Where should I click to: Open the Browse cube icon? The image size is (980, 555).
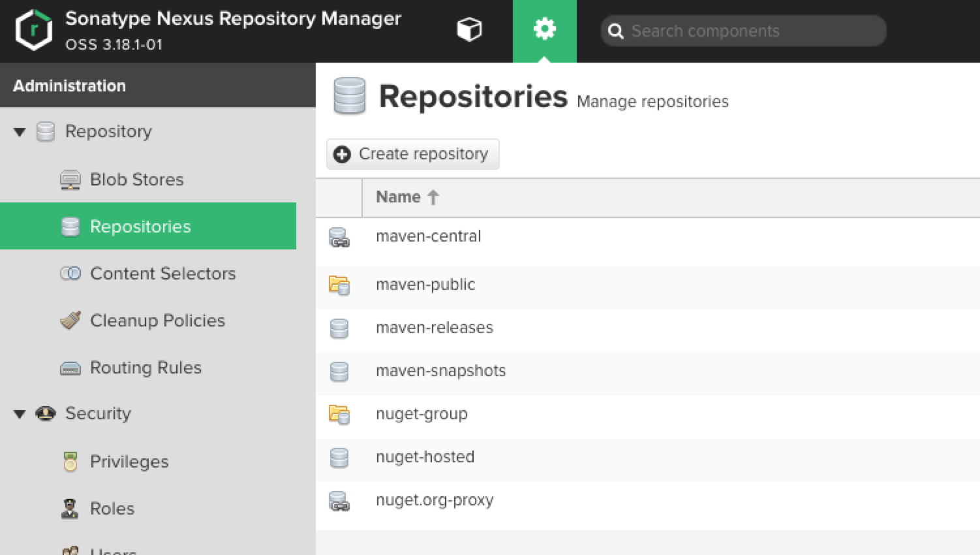tap(469, 29)
